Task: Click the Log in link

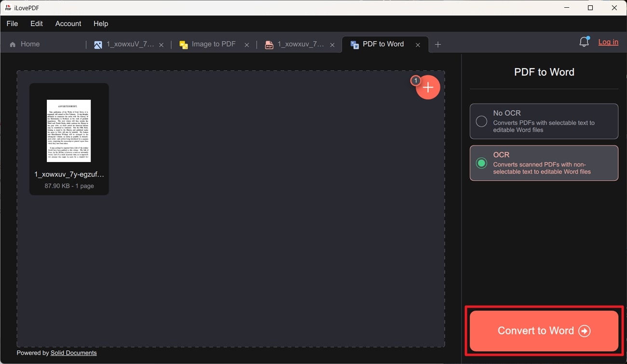Action: pos(608,42)
